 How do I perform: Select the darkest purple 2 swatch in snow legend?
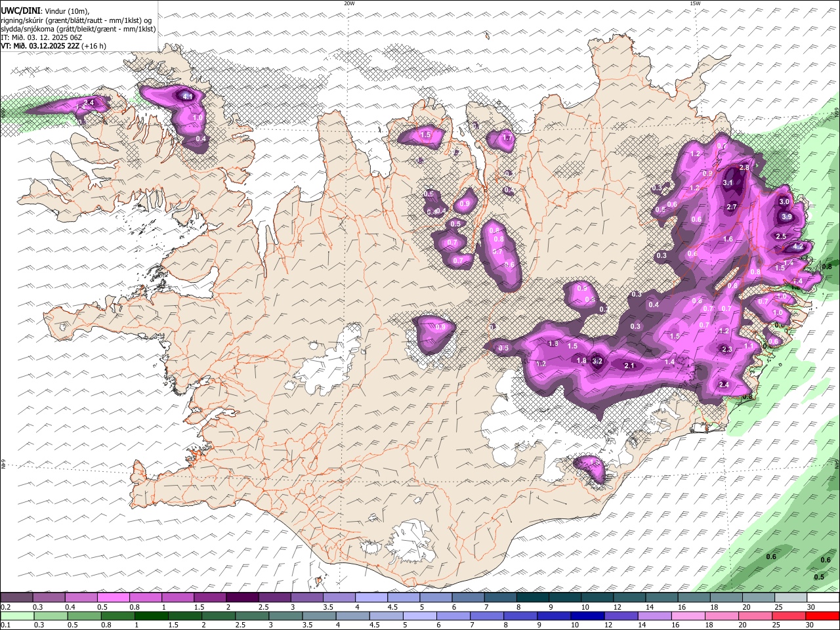tap(242, 598)
